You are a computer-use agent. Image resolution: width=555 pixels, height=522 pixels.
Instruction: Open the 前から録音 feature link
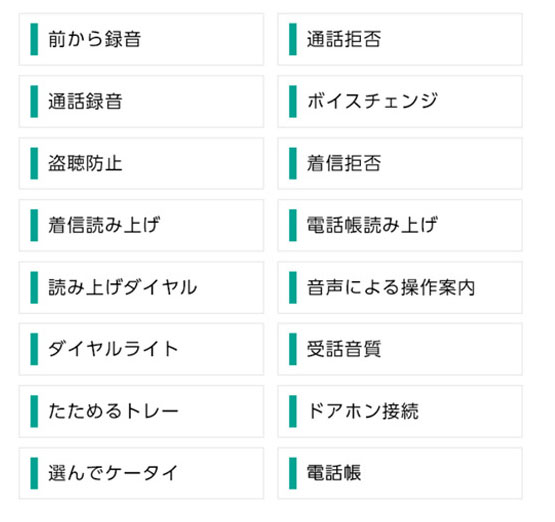(x=141, y=39)
